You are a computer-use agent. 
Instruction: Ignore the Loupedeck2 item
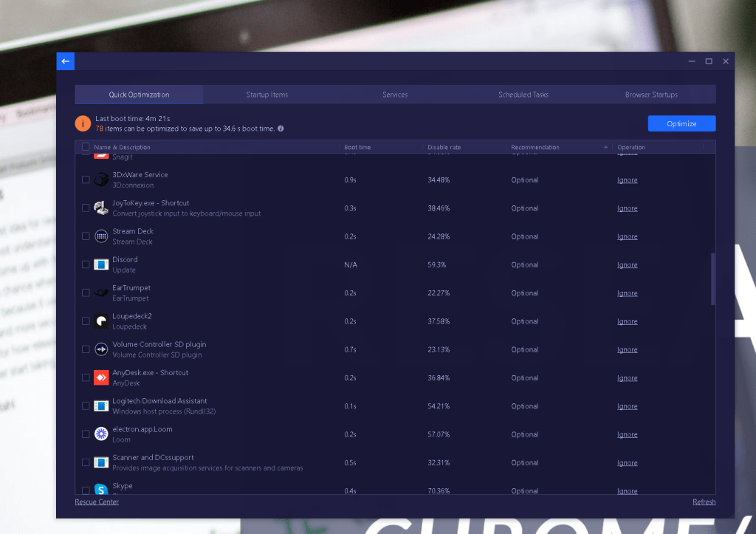click(628, 321)
